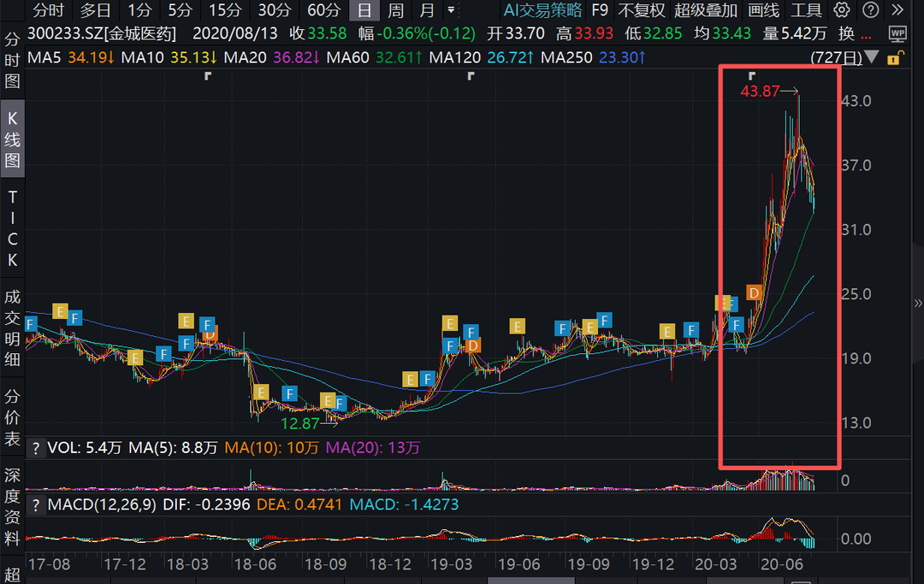Switch to 分时图 in left sidebar
The height and width of the screenshot is (584, 924).
point(12,60)
